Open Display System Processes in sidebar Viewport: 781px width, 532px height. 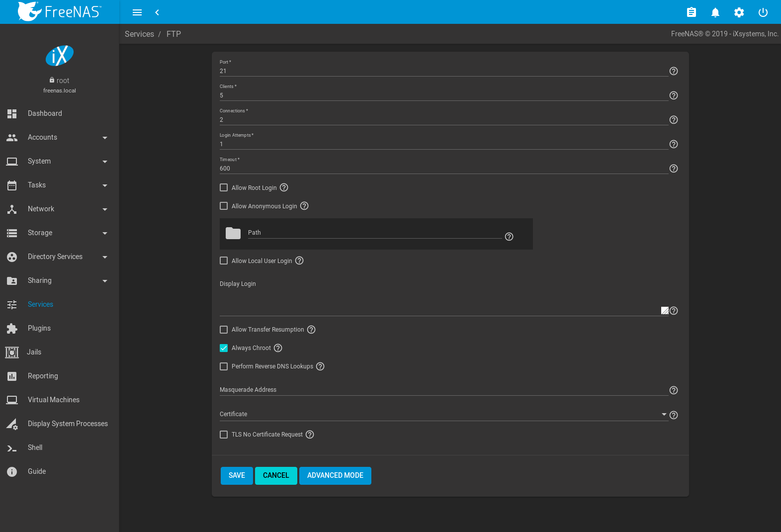point(60,424)
